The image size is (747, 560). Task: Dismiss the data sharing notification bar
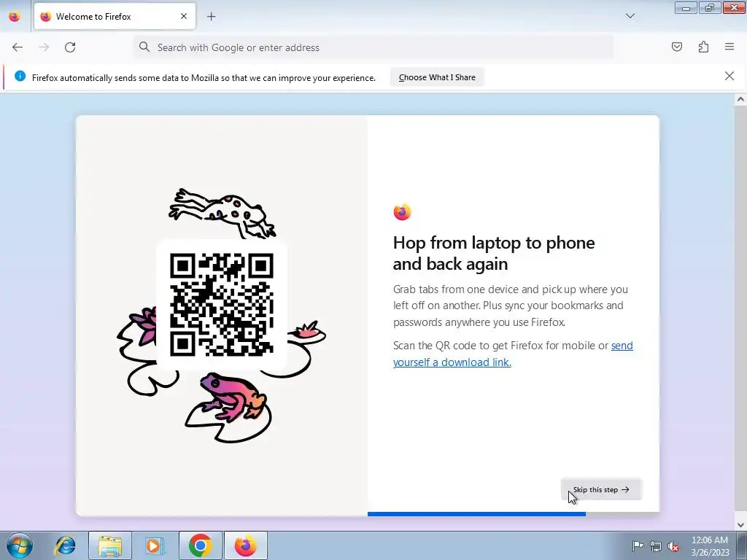(x=729, y=76)
